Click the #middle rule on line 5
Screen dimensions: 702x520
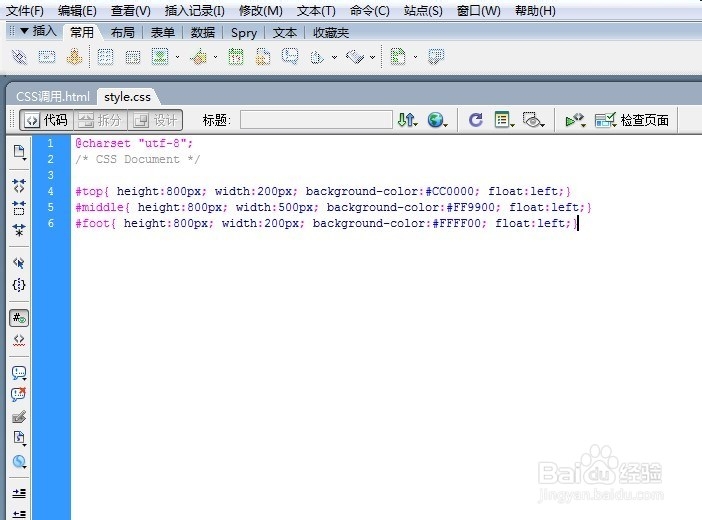[x=334, y=207]
